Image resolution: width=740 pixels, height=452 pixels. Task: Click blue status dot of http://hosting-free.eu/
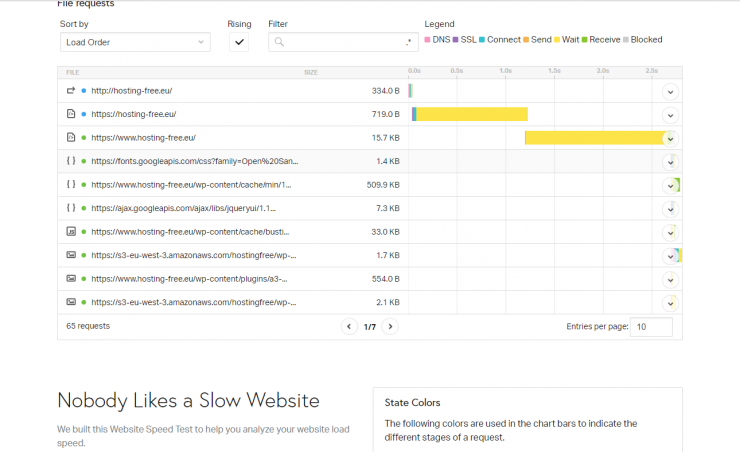coord(84,91)
